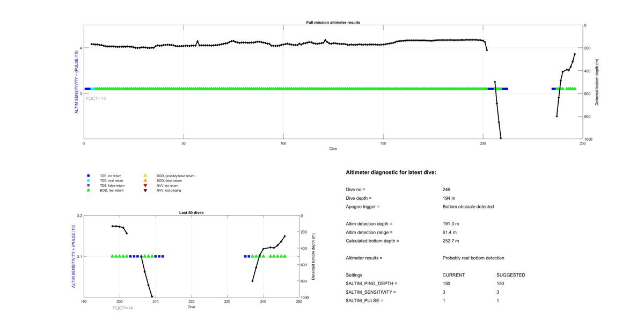Click the red inverted triangle 'NVV, no return' marker
This screenshot has width=644, height=334.
point(145,185)
